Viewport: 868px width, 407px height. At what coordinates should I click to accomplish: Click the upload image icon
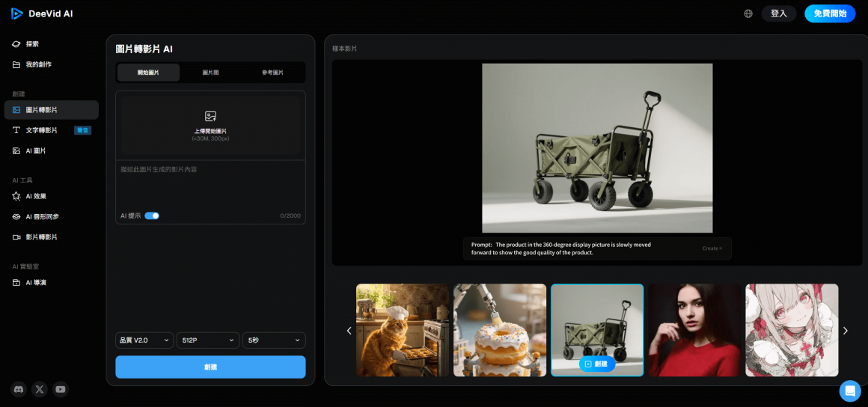tap(210, 117)
